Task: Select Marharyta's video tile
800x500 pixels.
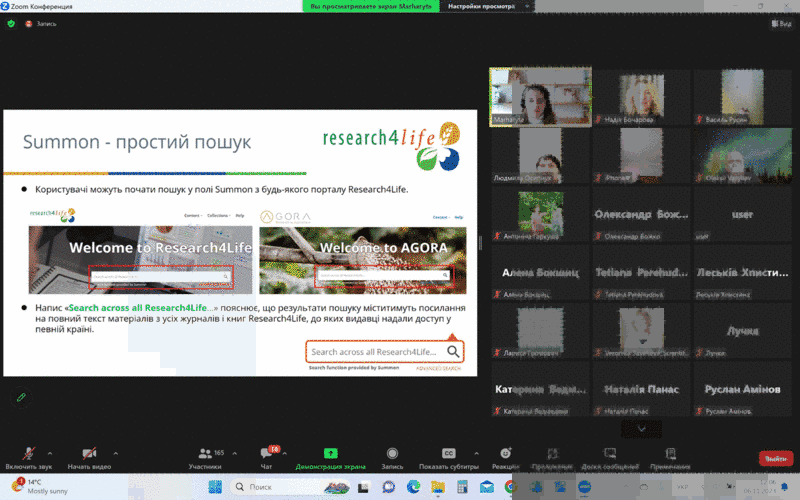Action: coord(541,96)
